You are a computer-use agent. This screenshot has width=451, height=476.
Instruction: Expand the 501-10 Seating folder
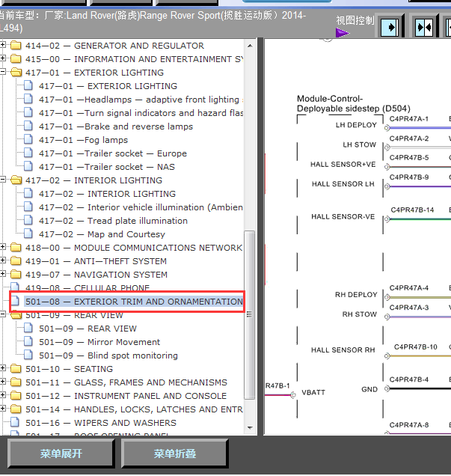pyautogui.click(x=3, y=368)
